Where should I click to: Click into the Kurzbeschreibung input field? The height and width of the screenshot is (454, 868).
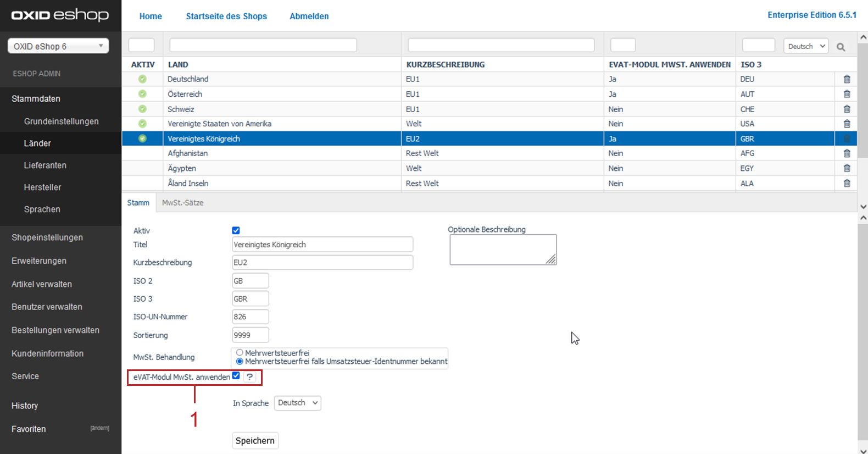(x=322, y=263)
